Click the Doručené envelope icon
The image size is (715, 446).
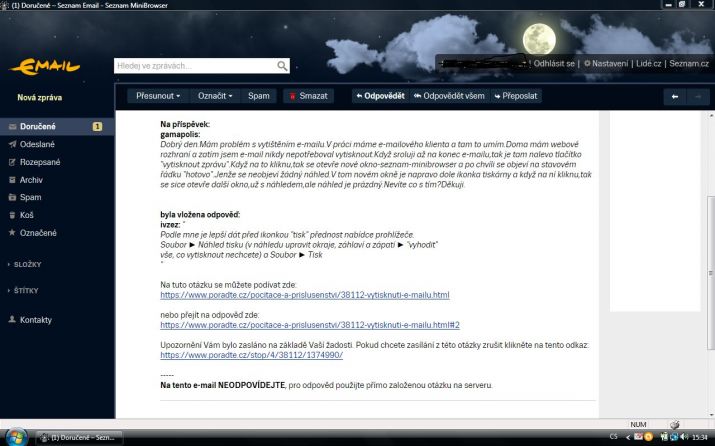pos(12,126)
